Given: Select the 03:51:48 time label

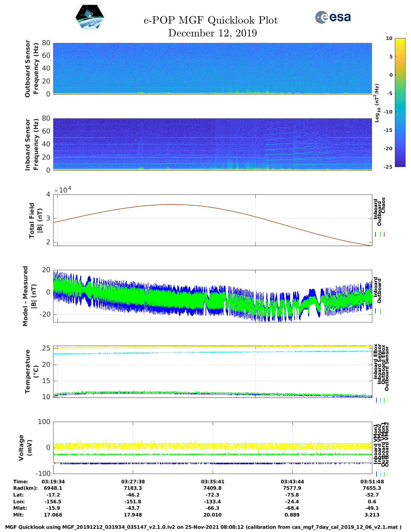Looking at the screenshot, I should pyautogui.click(x=372, y=481).
